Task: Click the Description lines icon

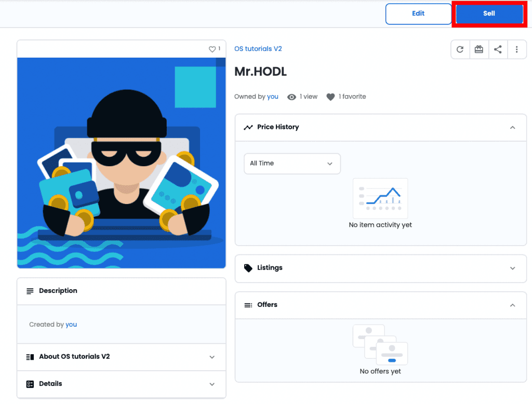Action: pos(30,291)
